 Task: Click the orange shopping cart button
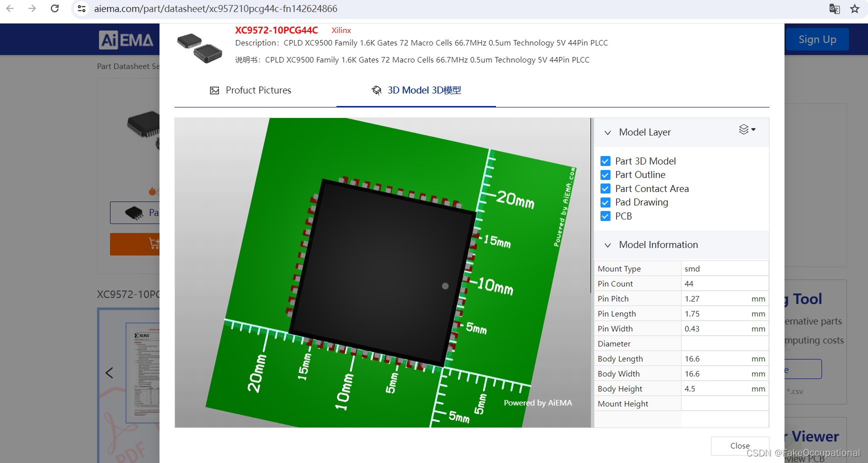(135, 244)
